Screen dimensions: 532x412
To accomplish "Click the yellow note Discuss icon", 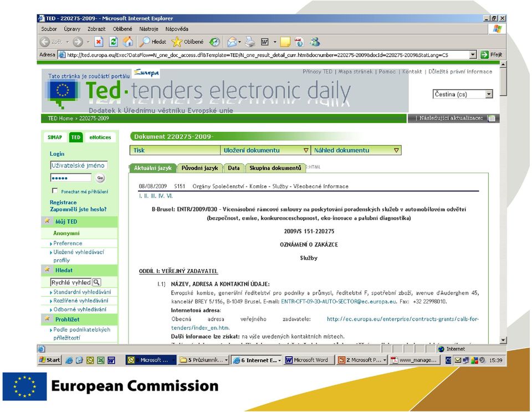I will (285, 42).
